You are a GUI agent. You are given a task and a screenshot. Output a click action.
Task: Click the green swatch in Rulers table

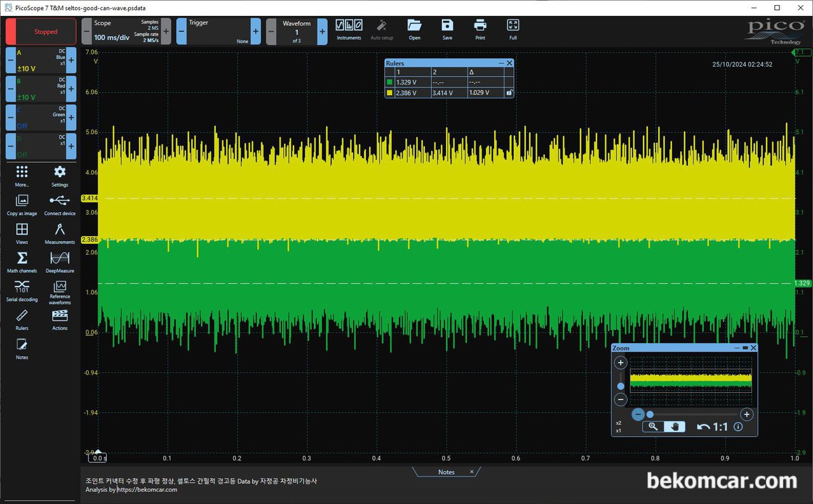coord(389,82)
